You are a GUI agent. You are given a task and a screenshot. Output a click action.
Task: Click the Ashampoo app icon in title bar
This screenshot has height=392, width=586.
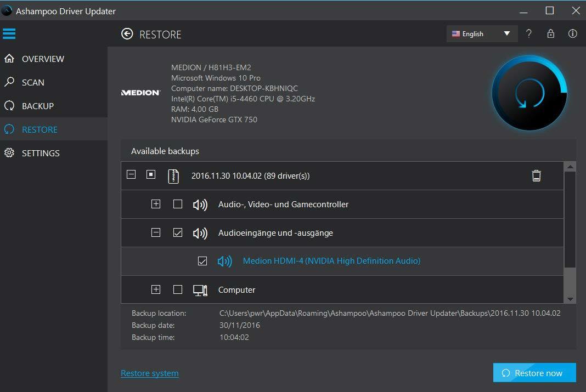pyautogui.click(x=7, y=11)
